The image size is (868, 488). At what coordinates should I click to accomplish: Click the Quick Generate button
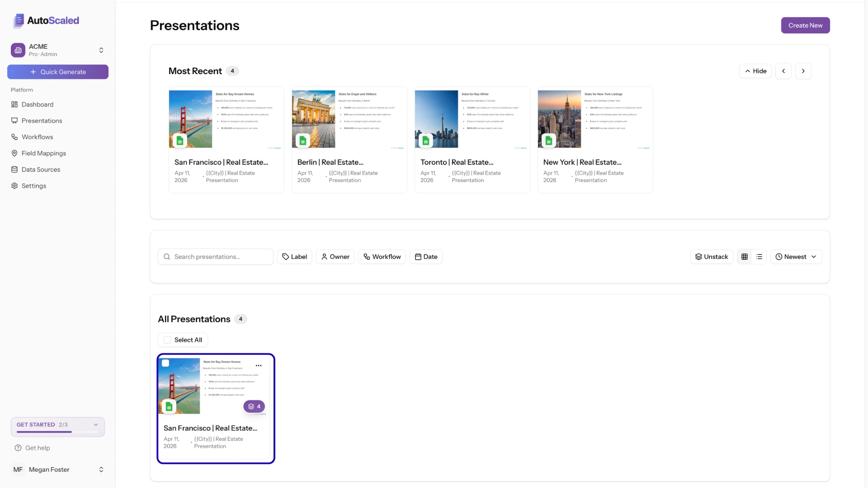pyautogui.click(x=57, y=71)
